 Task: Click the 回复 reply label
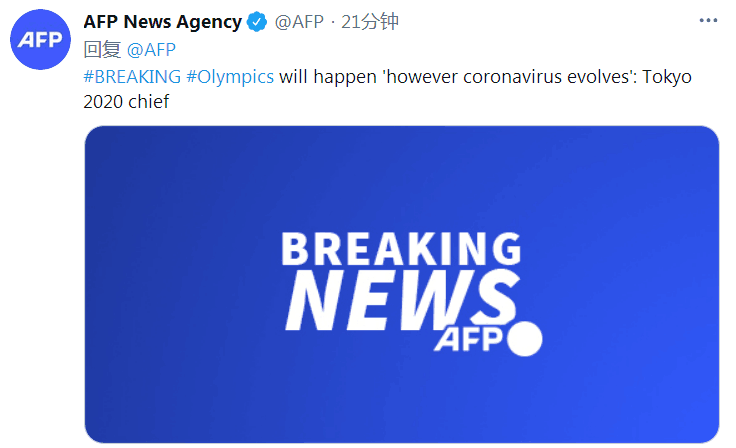click(x=101, y=50)
